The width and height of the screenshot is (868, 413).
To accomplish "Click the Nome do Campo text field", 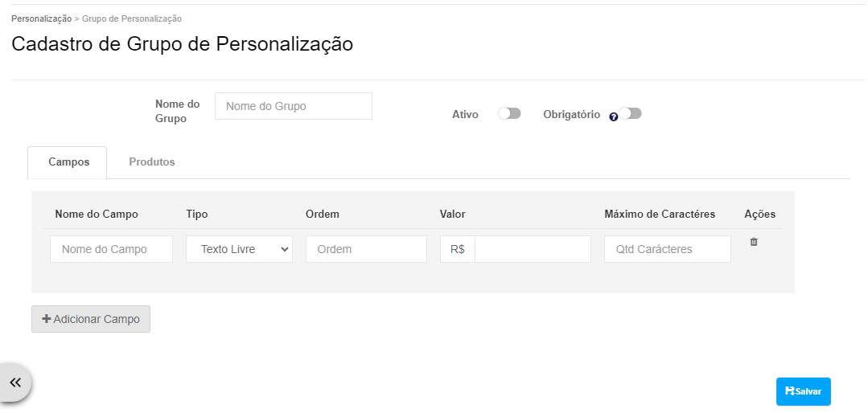I will click(x=111, y=249).
